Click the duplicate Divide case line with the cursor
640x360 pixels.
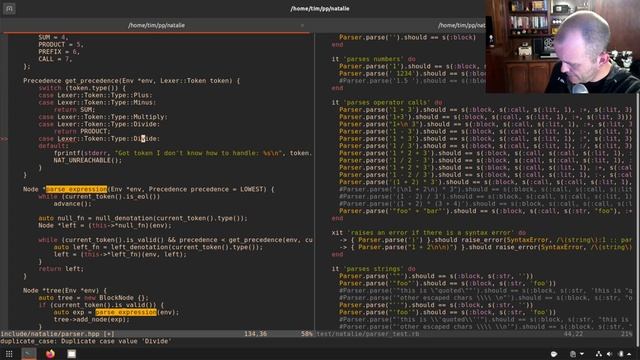[99, 139]
